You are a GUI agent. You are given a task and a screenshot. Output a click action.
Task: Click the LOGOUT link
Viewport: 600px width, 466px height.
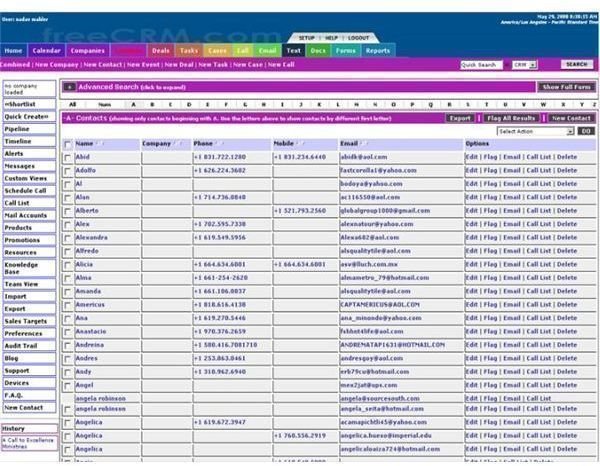point(359,38)
